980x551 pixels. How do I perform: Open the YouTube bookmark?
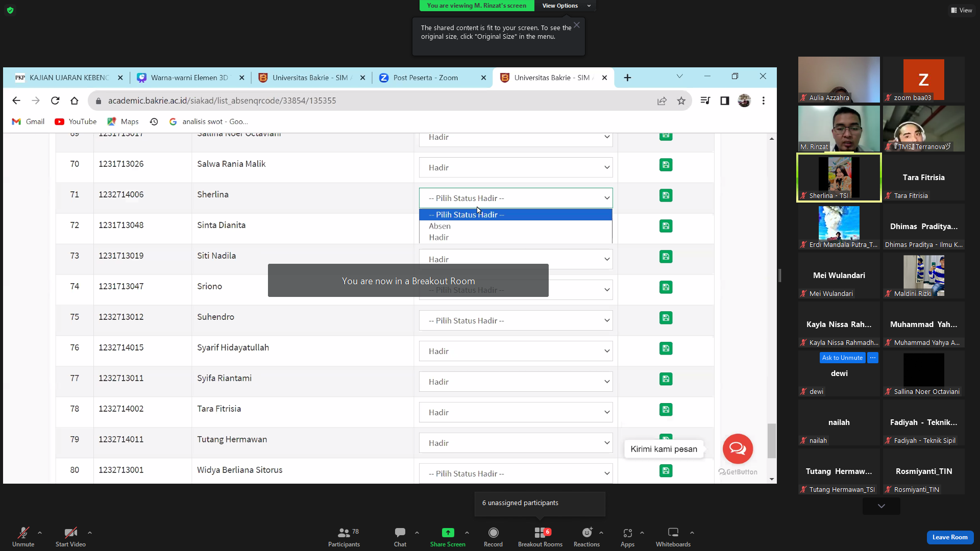(76, 121)
